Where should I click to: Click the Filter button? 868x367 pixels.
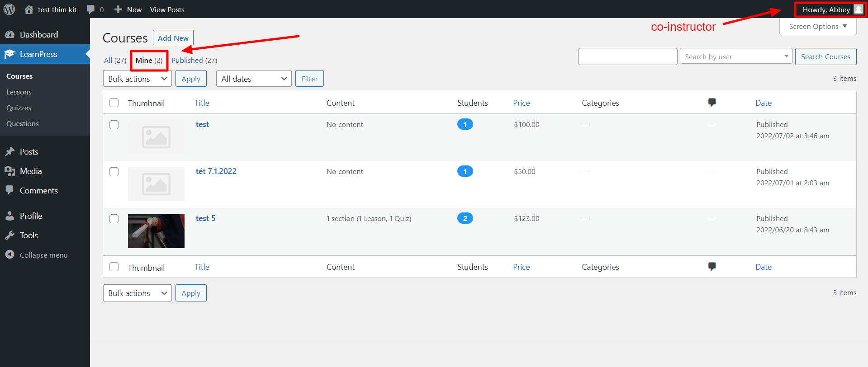(309, 79)
